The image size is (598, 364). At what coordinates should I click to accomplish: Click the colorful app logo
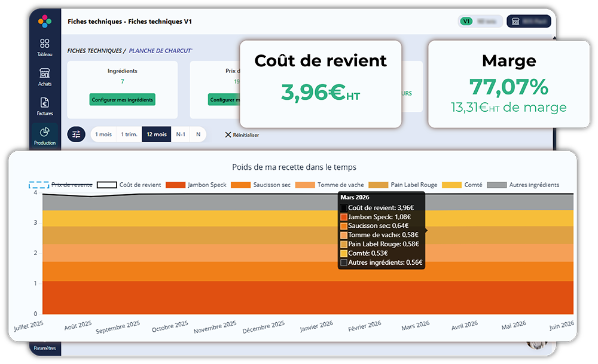click(45, 22)
